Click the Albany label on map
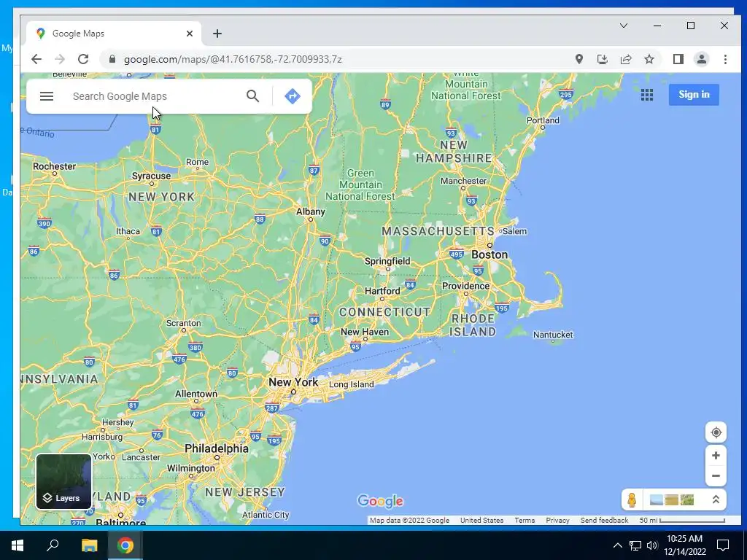 [311, 211]
